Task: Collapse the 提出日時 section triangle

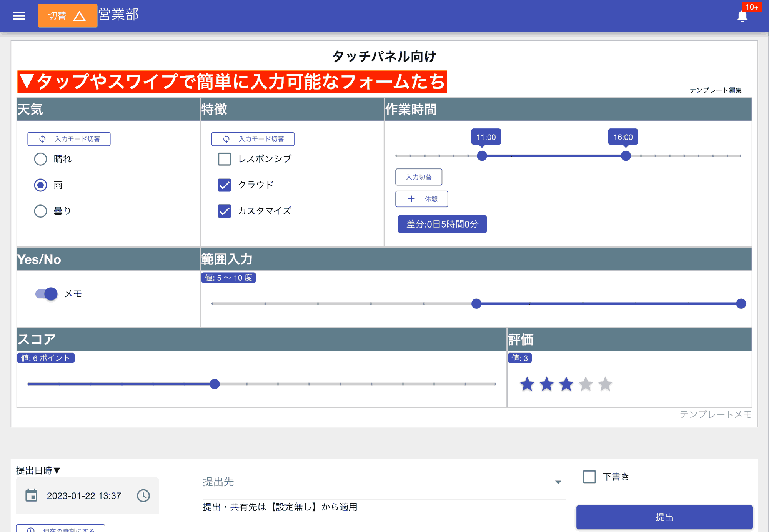Action: [57, 470]
